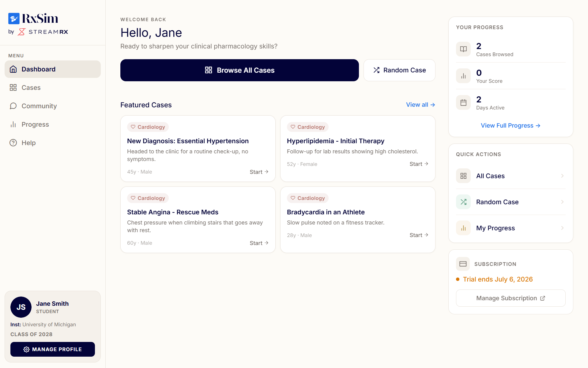588x368 pixels.
Task: Click the Cases grid icon in sidebar
Action: pos(13,88)
